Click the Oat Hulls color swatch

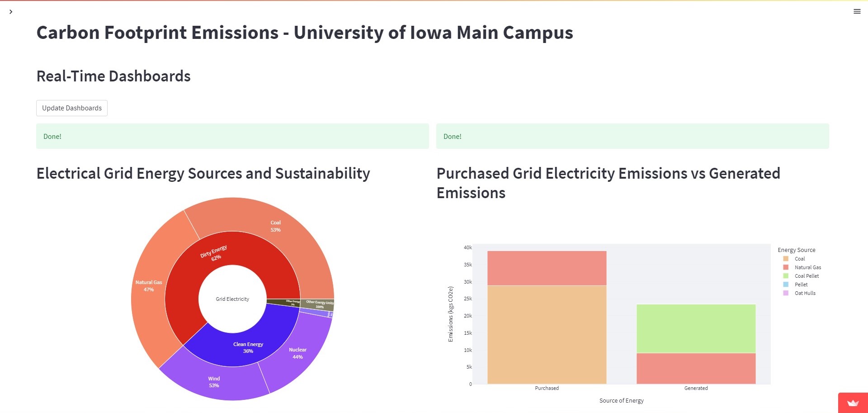787,293
